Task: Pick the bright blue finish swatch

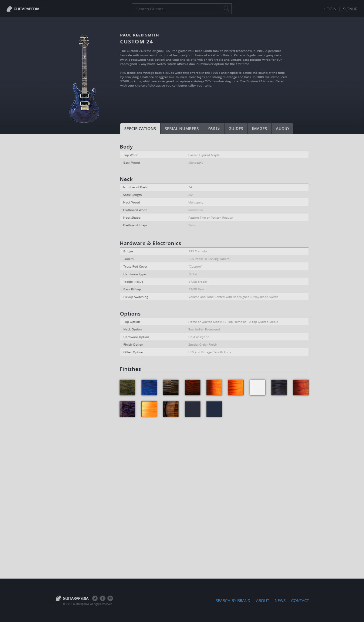Action: (149, 388)
